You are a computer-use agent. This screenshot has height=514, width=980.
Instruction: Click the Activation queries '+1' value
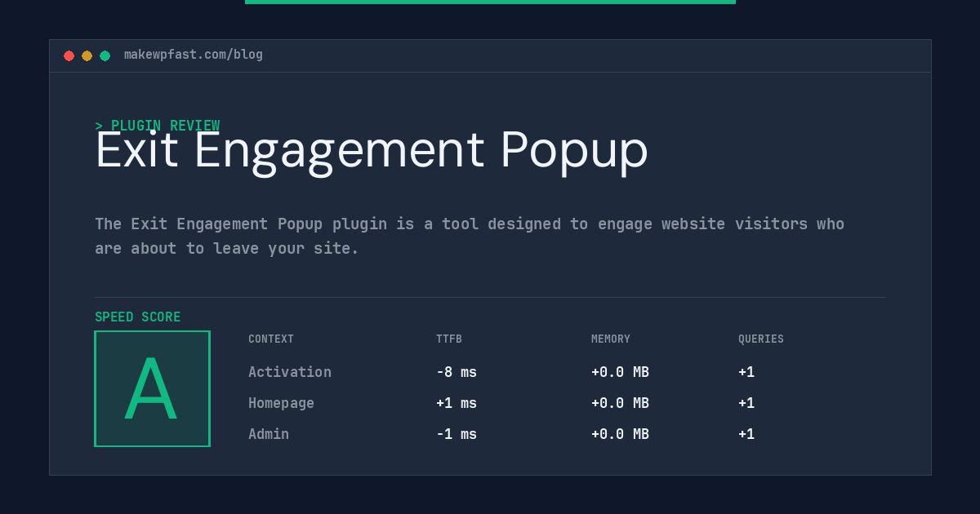click(x=746, y=372)
